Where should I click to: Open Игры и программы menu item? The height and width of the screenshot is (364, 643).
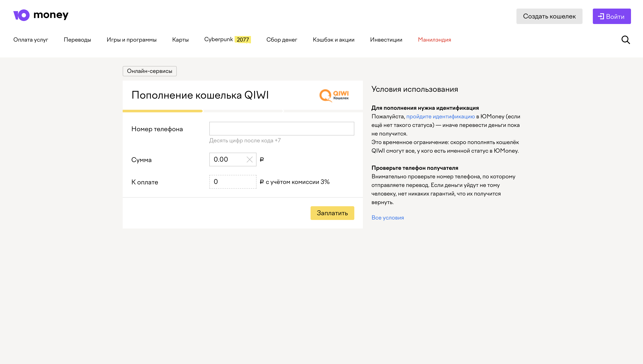131,40
